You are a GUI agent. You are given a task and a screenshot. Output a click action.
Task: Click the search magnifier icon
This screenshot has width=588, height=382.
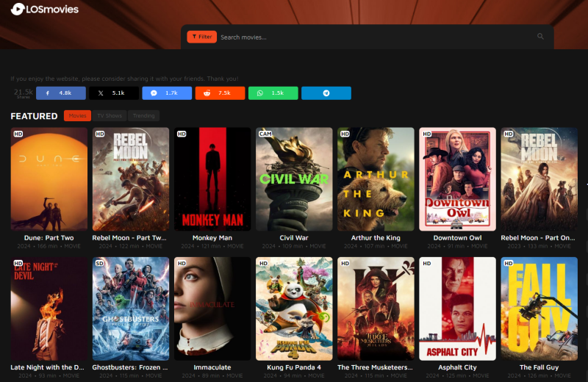tap(540, 36)
